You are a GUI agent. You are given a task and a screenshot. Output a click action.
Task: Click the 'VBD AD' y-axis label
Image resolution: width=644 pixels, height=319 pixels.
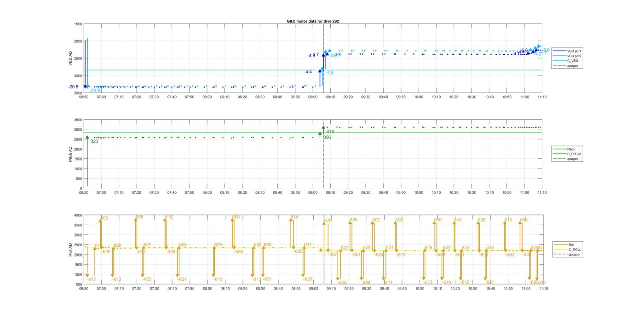click(x=70, y=58)
